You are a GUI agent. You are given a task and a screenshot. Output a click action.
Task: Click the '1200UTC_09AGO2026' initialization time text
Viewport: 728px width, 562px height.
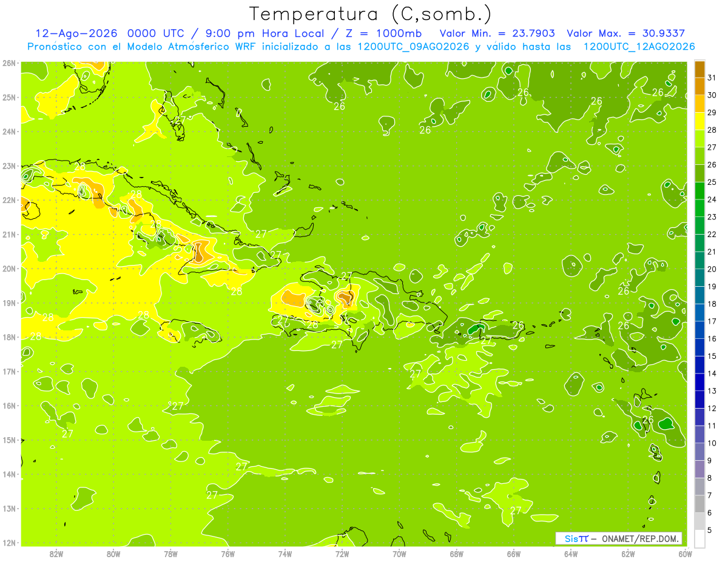(414, 47)
